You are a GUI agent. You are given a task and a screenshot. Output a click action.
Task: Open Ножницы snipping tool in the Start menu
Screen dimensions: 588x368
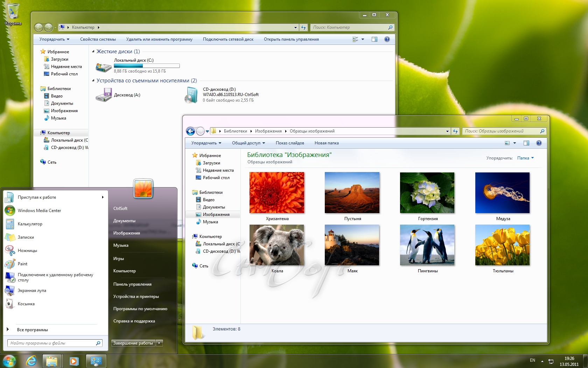tap(27, 251)
